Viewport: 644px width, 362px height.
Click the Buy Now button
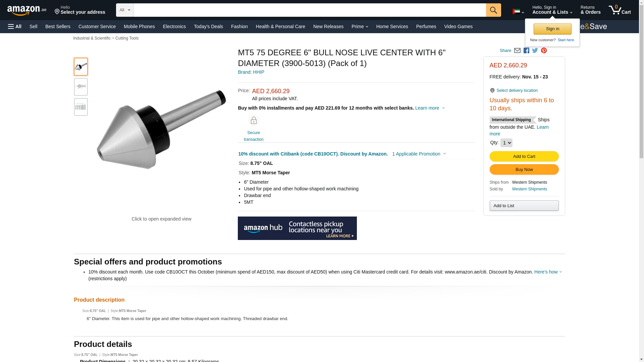pyautogui.click(x=524, y=170)
